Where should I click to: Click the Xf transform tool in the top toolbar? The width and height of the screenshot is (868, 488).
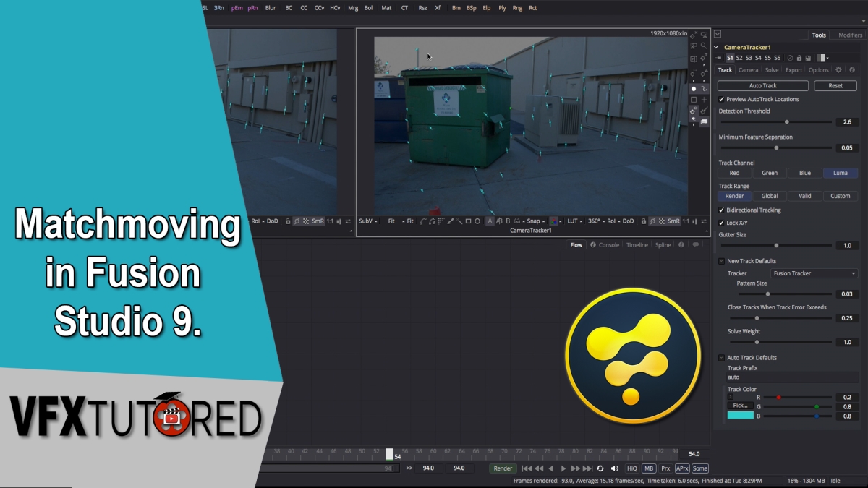point(438,8)
